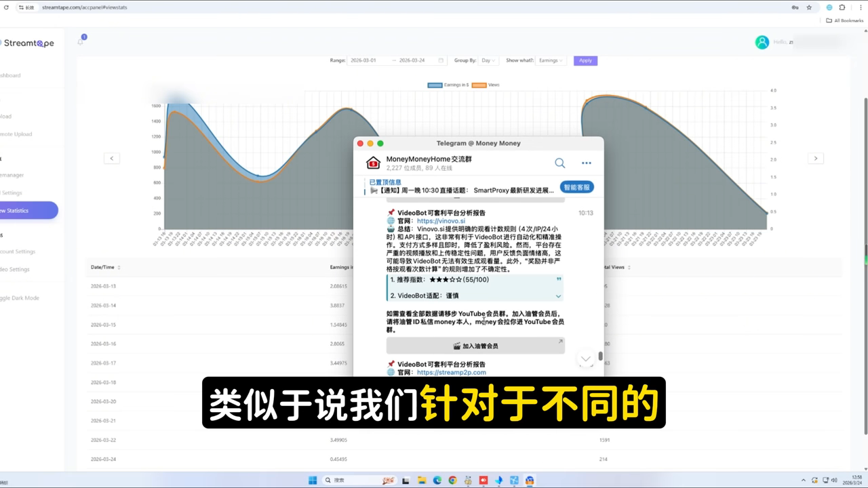Set the range end date 2026-03-24
868x488 pixels.
(x=412, y=60)
